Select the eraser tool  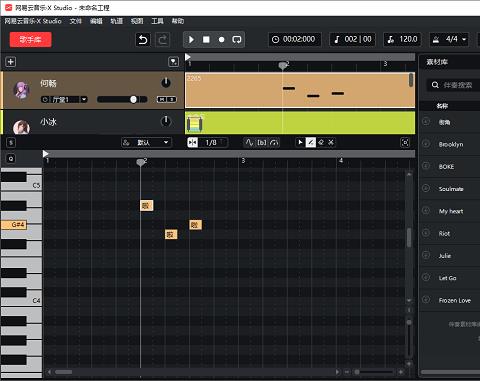[321, 142]
